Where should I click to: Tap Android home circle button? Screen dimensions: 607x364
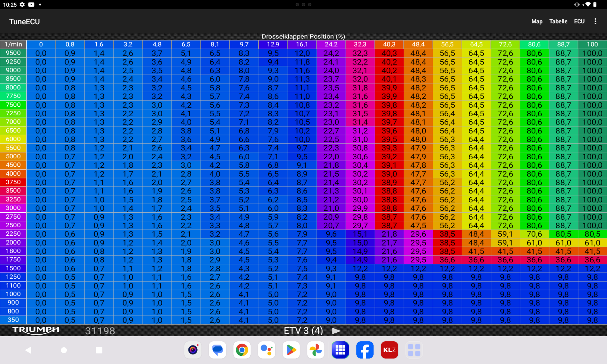pos(64,350)
